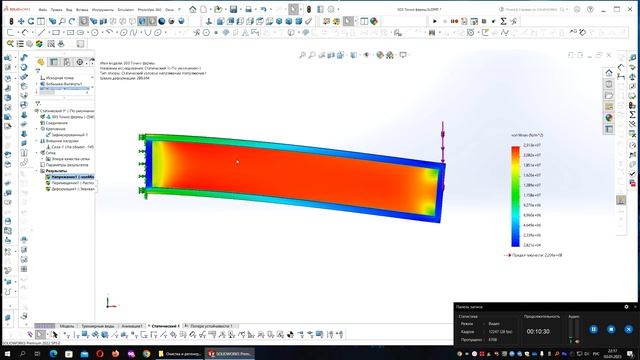Viewport: 640px width, 360px height.
Task: Save the document with the Save disk icon
Action: (233, 9)
